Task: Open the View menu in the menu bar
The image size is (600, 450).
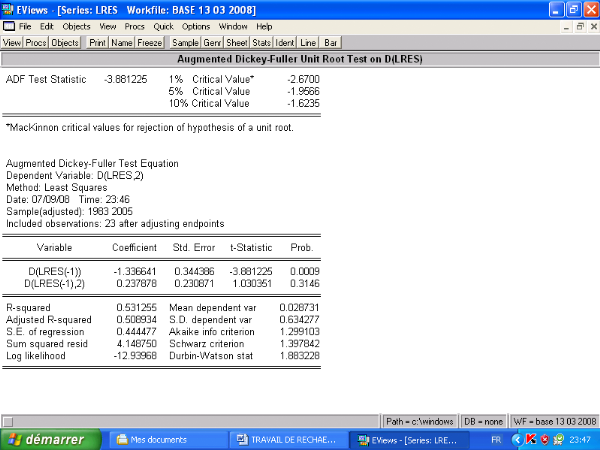Action: point(108,26)
